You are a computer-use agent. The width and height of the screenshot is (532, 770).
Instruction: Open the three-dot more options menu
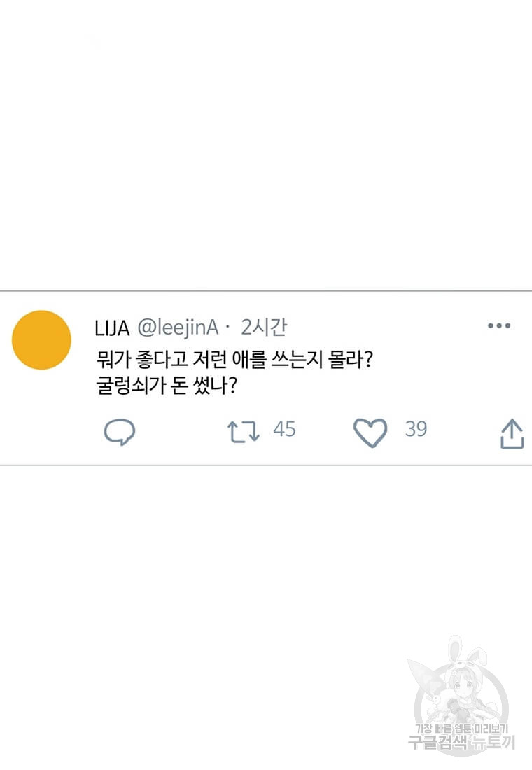tap(498, 326)
